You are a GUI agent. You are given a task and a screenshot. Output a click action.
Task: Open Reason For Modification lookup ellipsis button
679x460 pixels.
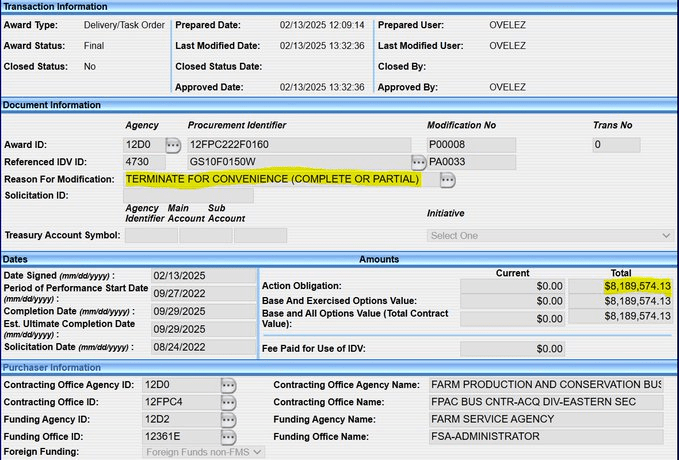[447, 179]
